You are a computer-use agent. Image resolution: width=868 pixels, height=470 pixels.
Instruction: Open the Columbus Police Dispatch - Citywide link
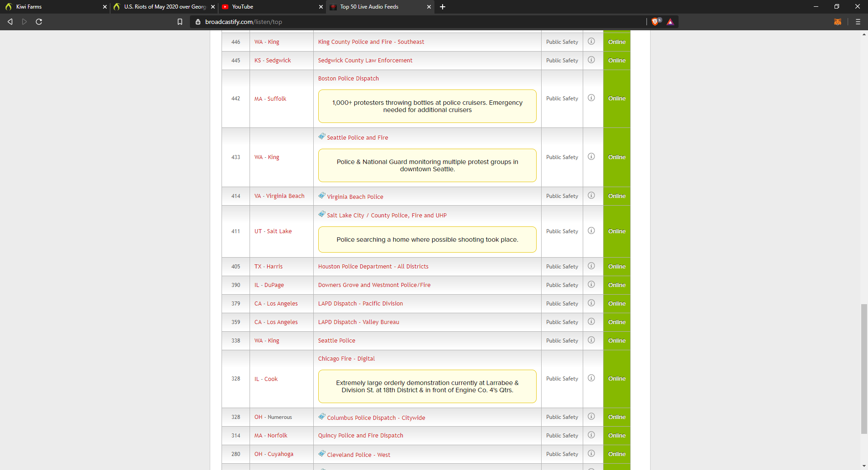click(376, 418)
